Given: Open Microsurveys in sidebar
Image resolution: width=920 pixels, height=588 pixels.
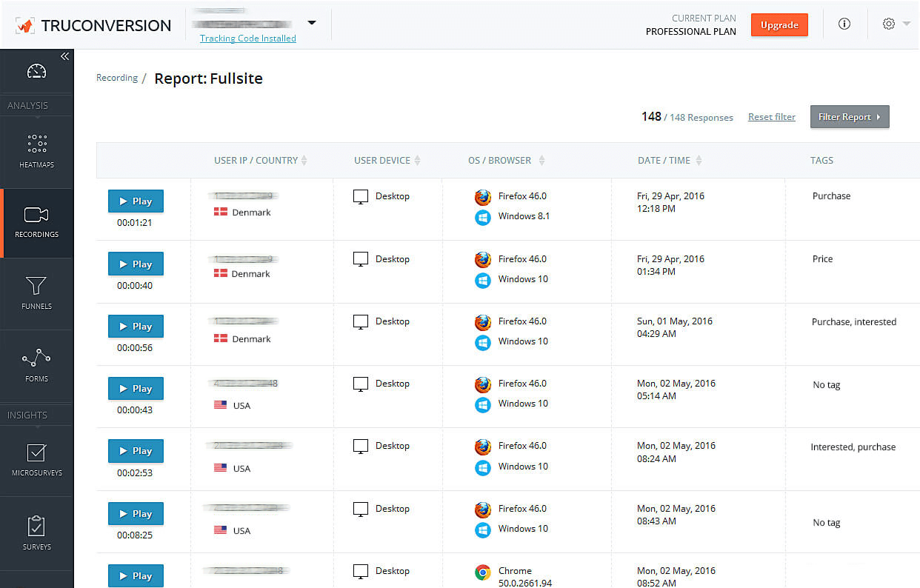Looking at the screenshot, I should click(36, 459).
